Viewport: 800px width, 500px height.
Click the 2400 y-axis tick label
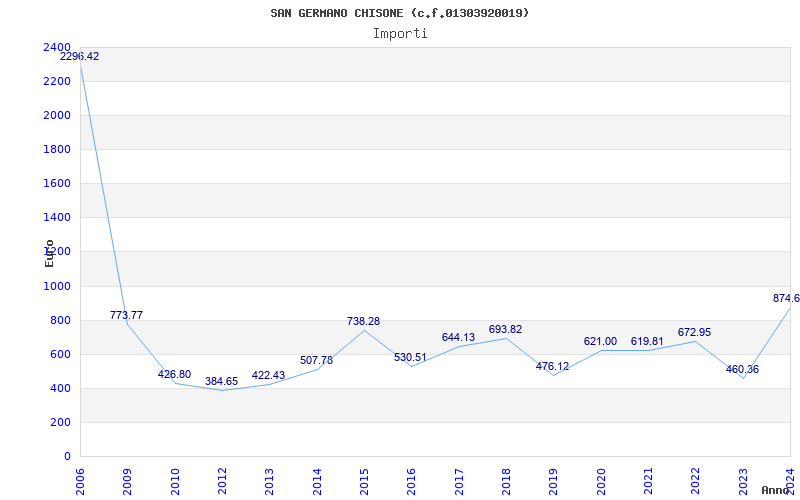(x=57, y=47)
